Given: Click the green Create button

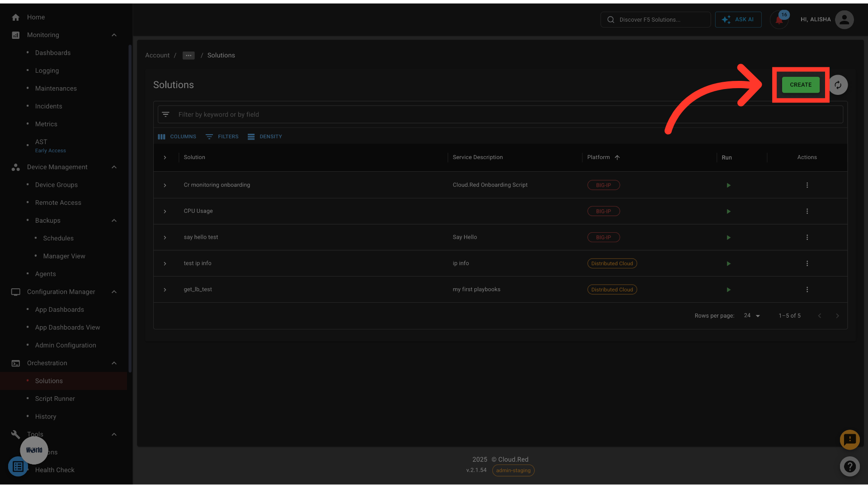Looking at the screenshot, I should 800,85.
